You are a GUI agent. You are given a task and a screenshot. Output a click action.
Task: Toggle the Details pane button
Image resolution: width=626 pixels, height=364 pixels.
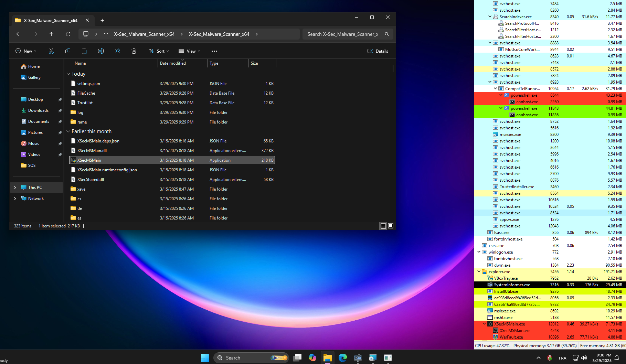pos(378,51)
